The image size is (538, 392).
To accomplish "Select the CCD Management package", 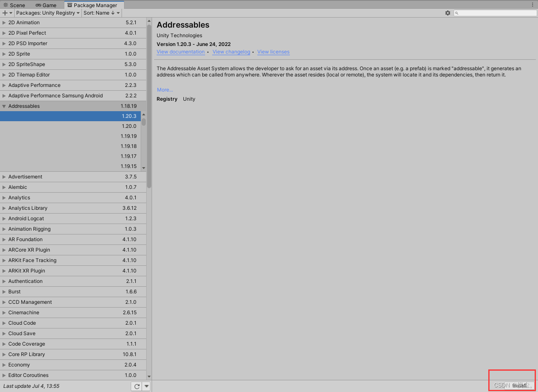I will pos(73,302).
